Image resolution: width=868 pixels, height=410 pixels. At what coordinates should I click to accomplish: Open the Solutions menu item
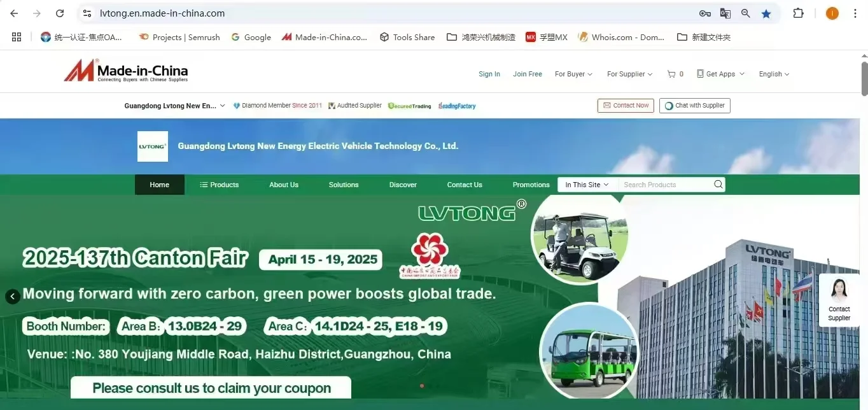[344, 185]
